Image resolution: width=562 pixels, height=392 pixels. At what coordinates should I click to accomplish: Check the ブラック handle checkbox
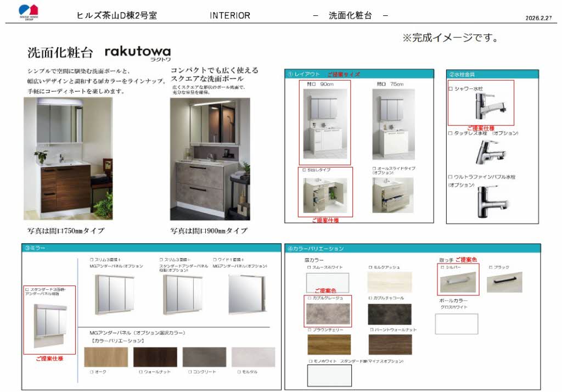tap(491, 267)
